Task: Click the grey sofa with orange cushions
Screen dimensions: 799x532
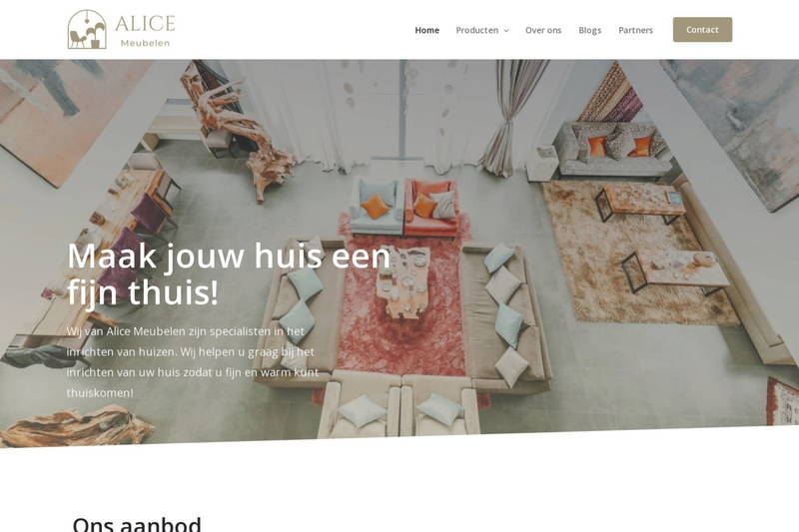Action: [x=614, y=150]
